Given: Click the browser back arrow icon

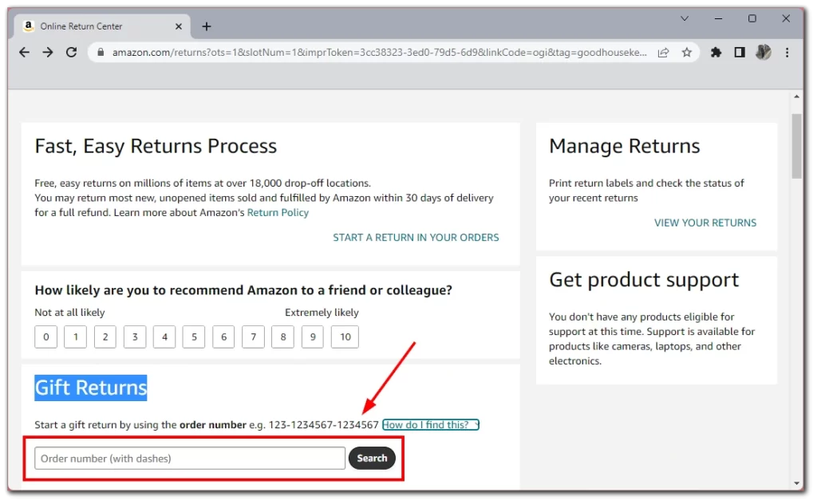Looking at the screenshot, I should tap(24, 53).
